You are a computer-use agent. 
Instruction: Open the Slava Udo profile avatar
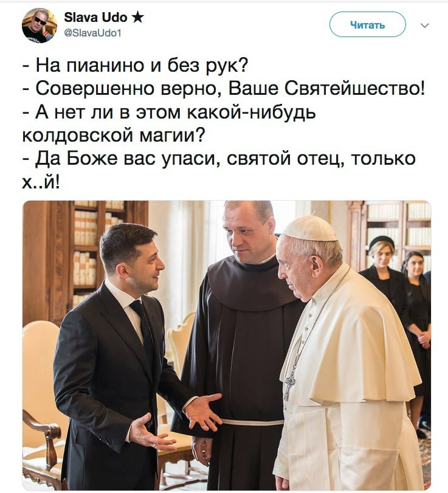click(40, 25)
